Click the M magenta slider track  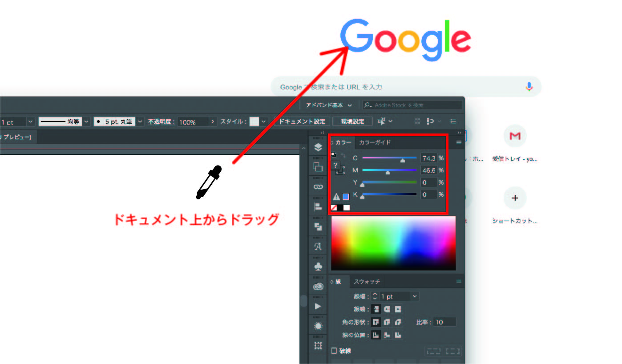pyautogui.click(x=389, y=170)
